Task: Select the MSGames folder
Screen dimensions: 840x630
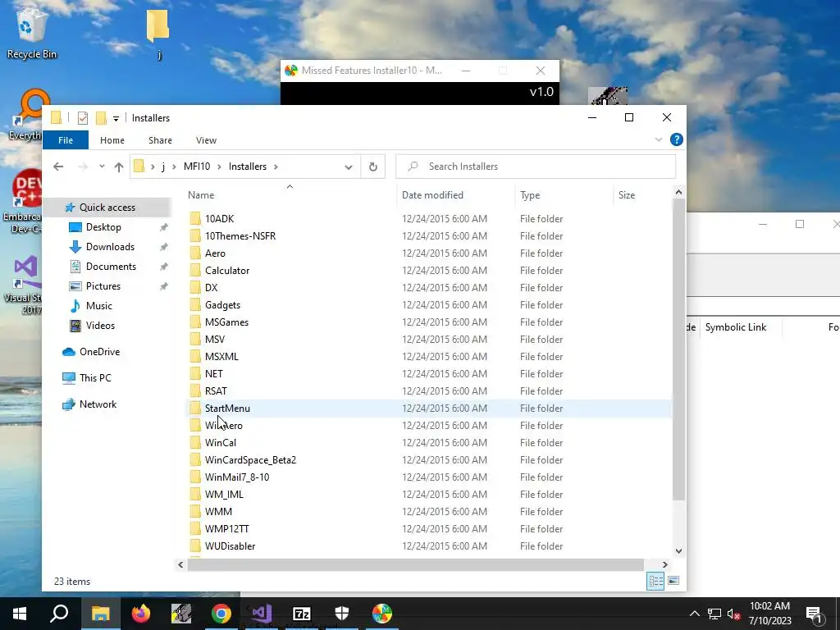Action: coord(226,322)
